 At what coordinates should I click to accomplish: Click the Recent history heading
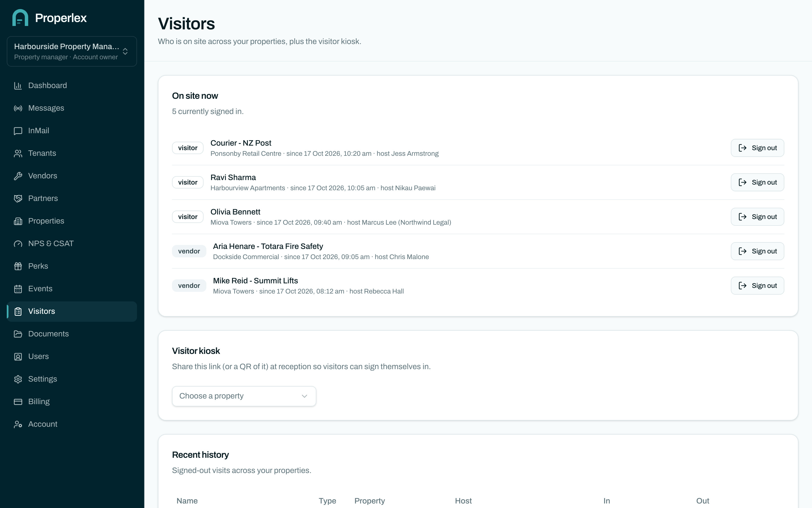(200, 455)
